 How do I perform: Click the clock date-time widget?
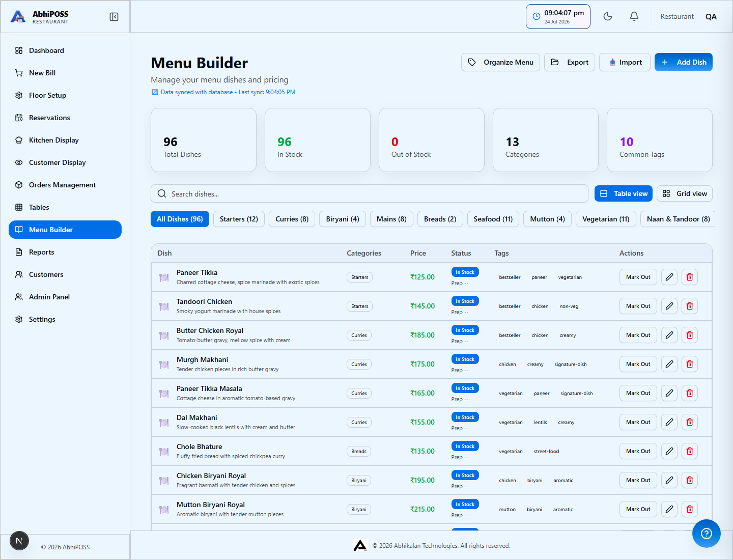pyautogui.click(x=558, y=16)
